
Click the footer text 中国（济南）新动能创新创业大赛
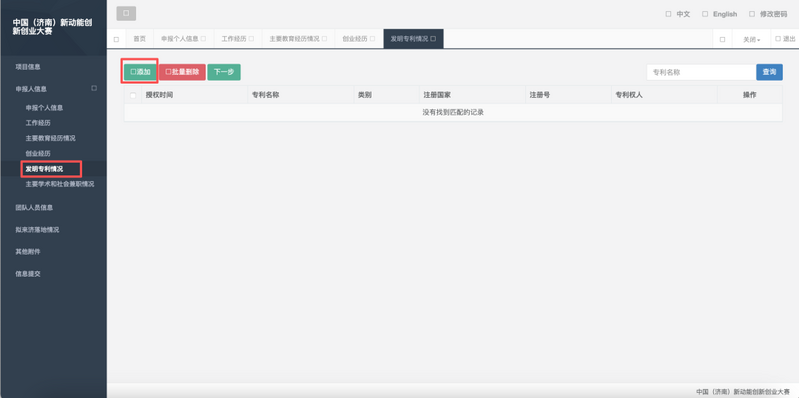[x=743, y=392]
